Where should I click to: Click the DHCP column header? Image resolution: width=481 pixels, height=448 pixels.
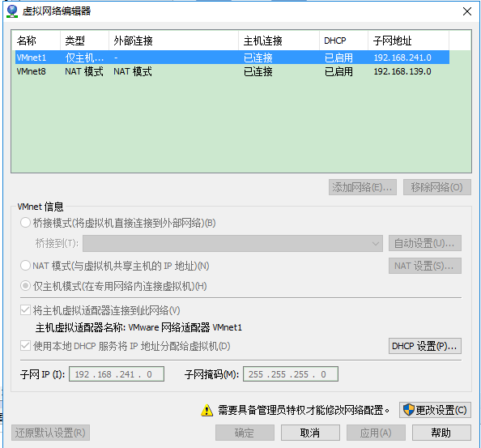click(343, 41)
